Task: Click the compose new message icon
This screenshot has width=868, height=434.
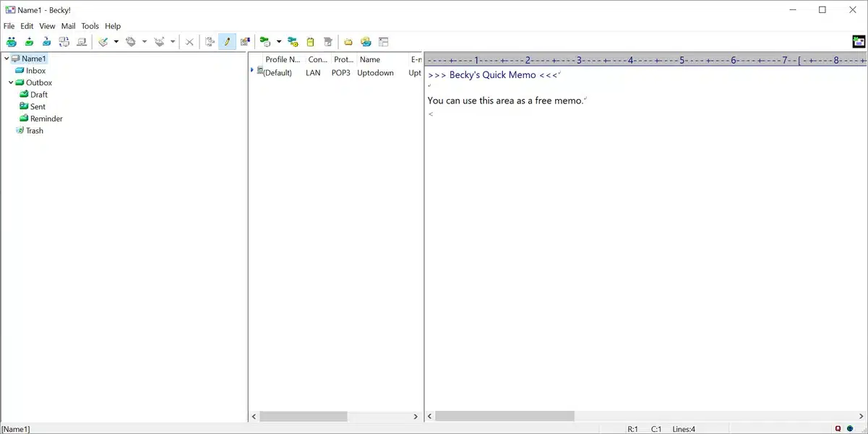Action: 103,42
